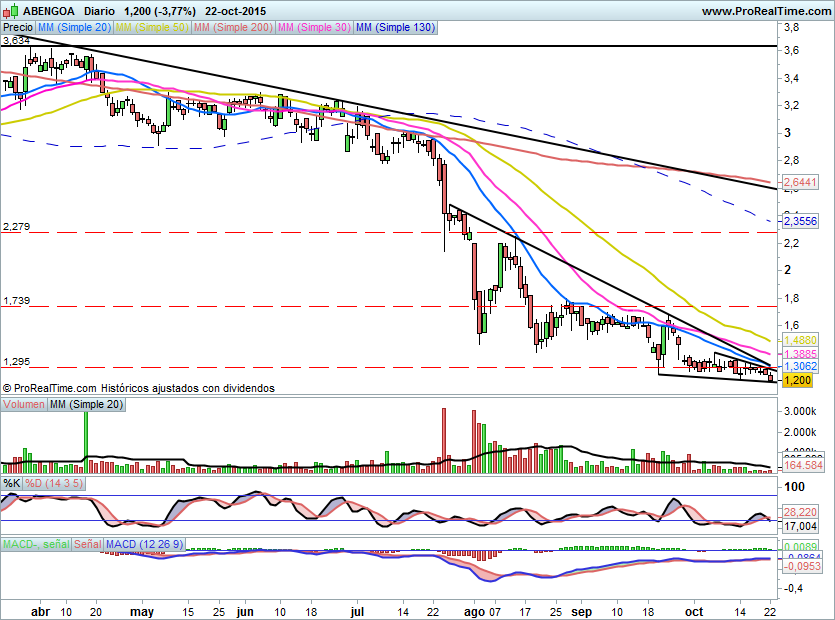Click the 2,279 horizontal support line label
Screen dimensions: 835x620
tap(17, 227)
